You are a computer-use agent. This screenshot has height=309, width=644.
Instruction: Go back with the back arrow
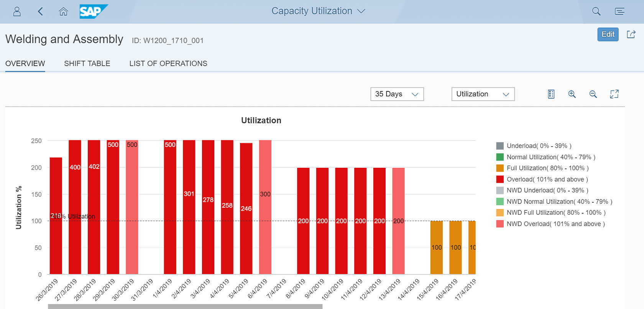(x=40, y=12)
